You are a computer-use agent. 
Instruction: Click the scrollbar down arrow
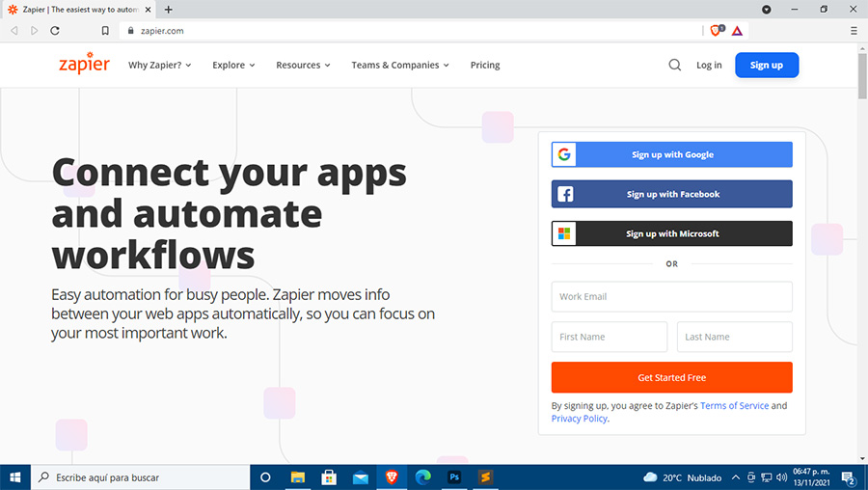[862, 459]
